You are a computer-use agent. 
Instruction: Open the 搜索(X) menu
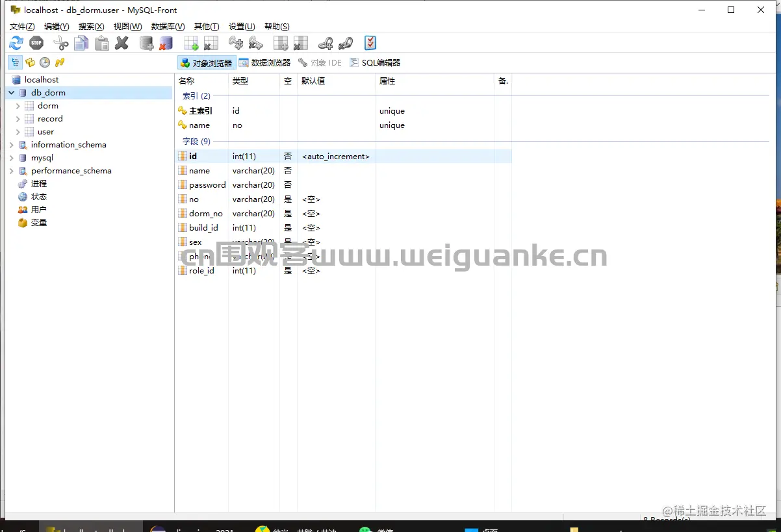click(91, 27)
